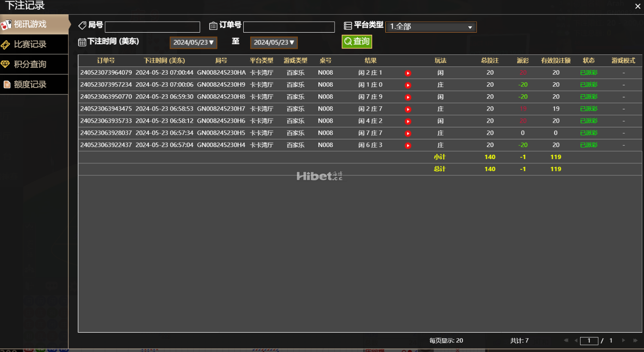Click the 积分查询 diamond icon
The width and height of the screenshot is (644, 352).
[x=6, y=64]
